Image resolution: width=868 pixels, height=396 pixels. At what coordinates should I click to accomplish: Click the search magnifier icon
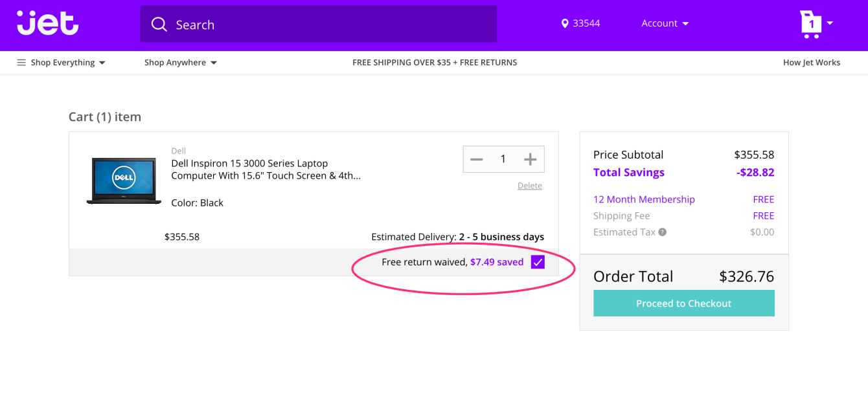click(x=159, y=25)
